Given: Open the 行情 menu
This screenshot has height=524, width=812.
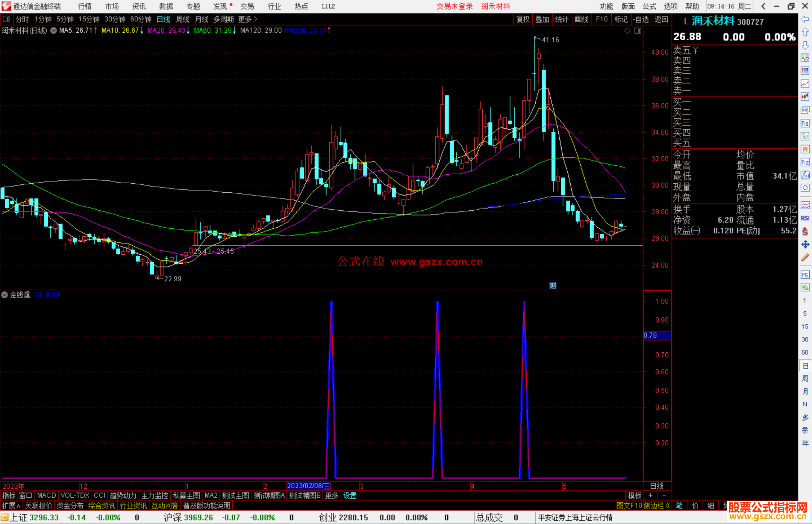Looking at the screenshot, I should coord(85,6).
